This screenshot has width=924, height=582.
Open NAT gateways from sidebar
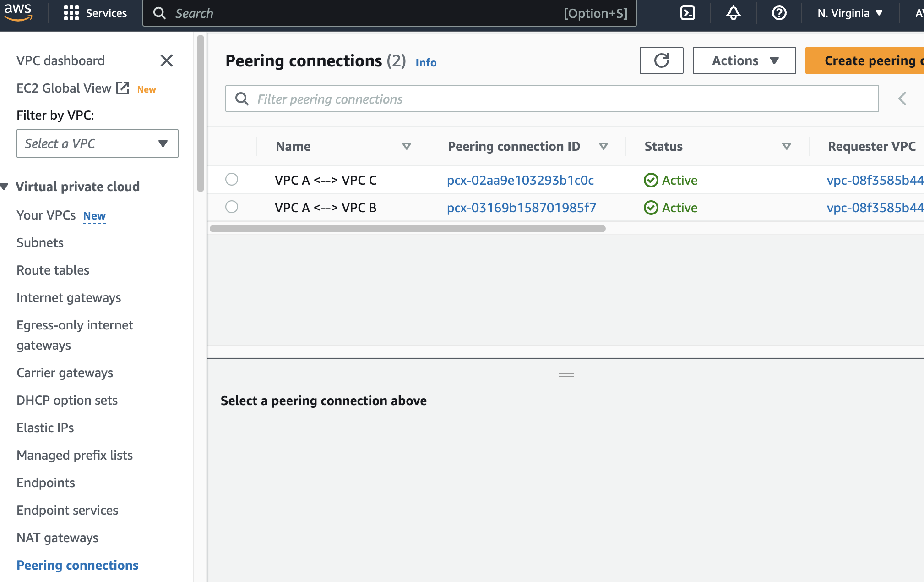click(x=57, y=538)
